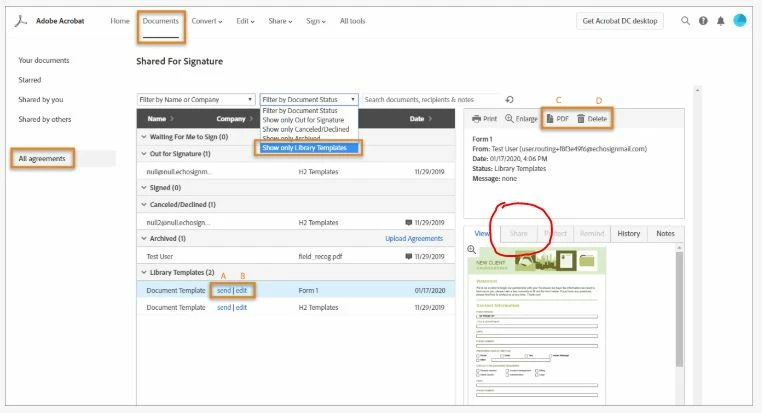The image size is (762, 413).
Task: Select the Documents tab
Action: click(x=161, y=21)
